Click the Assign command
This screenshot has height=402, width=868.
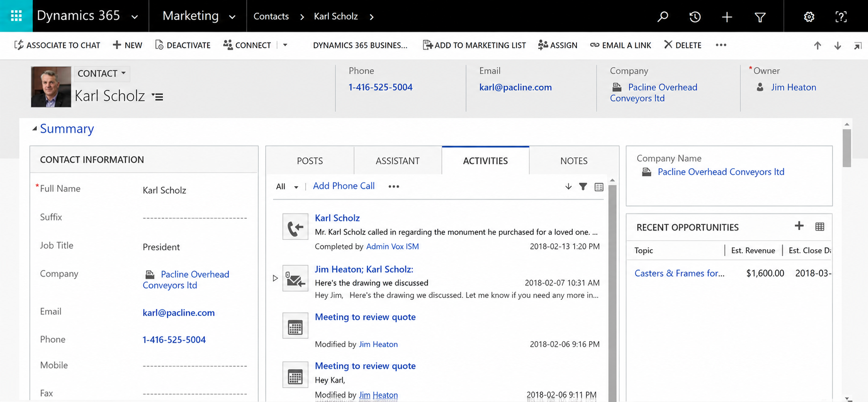tap(558, 45)
